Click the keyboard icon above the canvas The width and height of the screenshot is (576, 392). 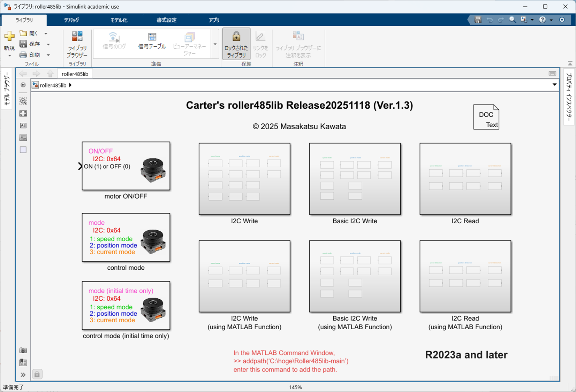(x=552, y=74)
